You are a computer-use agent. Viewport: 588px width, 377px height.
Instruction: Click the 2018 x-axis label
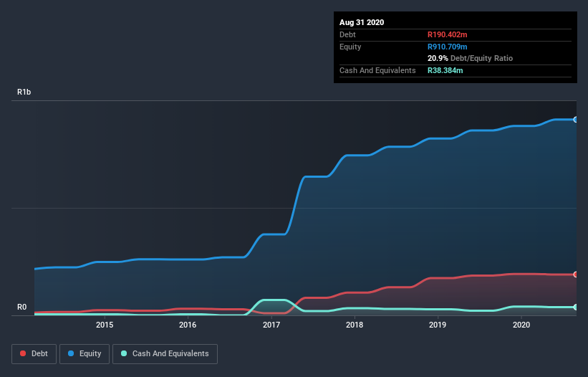(x=355, y=325)
